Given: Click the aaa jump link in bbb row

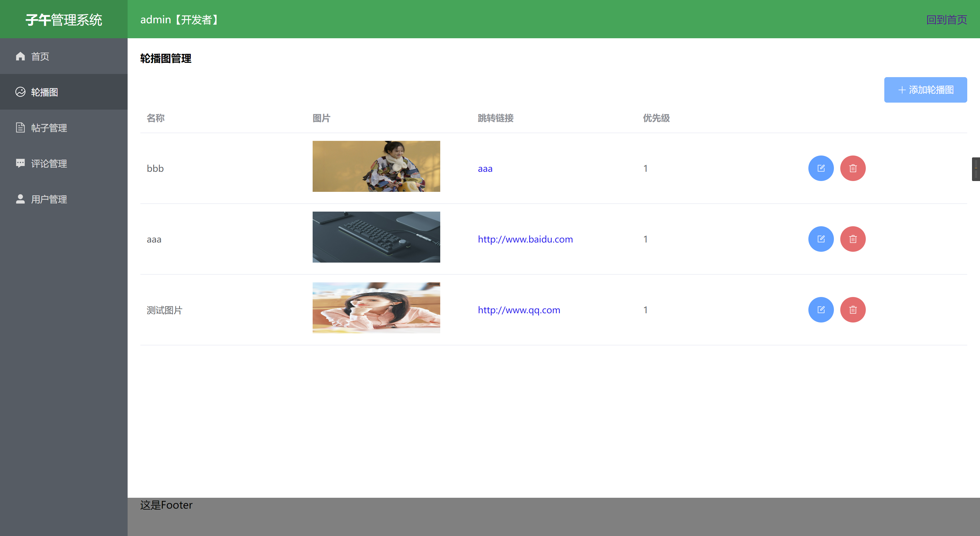Looking at the screenshot, I should pos(485,169).
